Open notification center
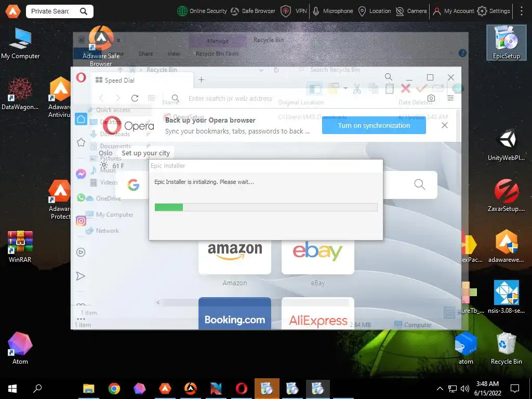This screenshot has height=399, width=532. (x=515, y=389)
